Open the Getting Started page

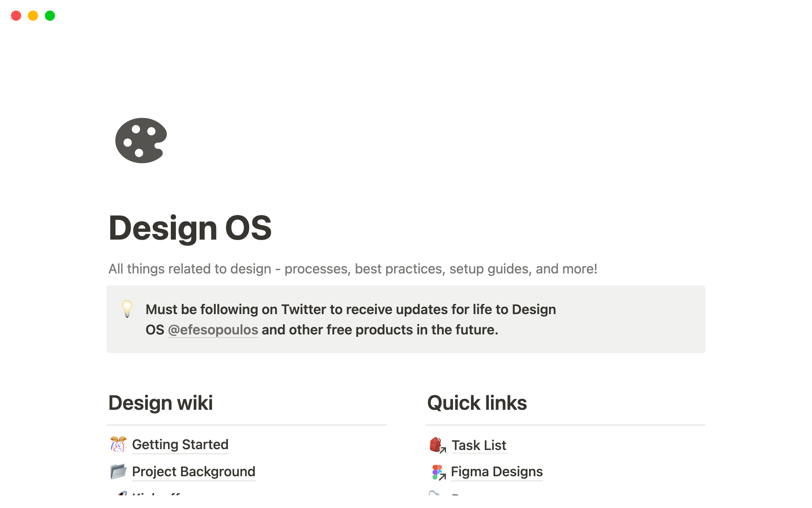180,444
